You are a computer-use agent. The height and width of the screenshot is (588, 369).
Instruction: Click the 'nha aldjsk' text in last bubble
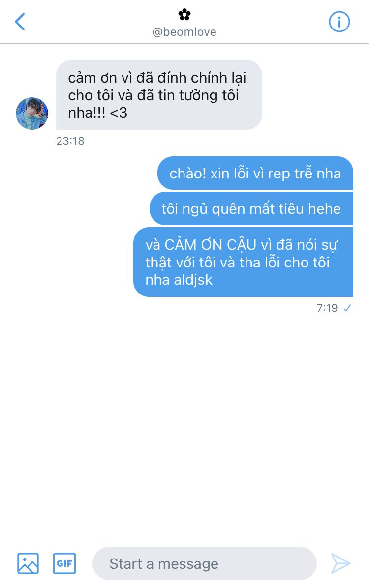pyautogui.click(x=179, y=280)
